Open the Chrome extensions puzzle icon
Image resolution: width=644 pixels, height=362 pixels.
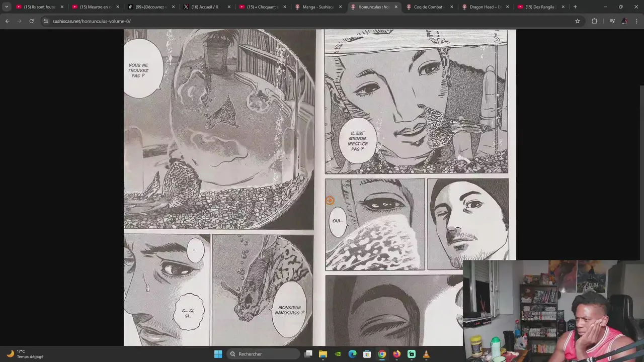595,21
